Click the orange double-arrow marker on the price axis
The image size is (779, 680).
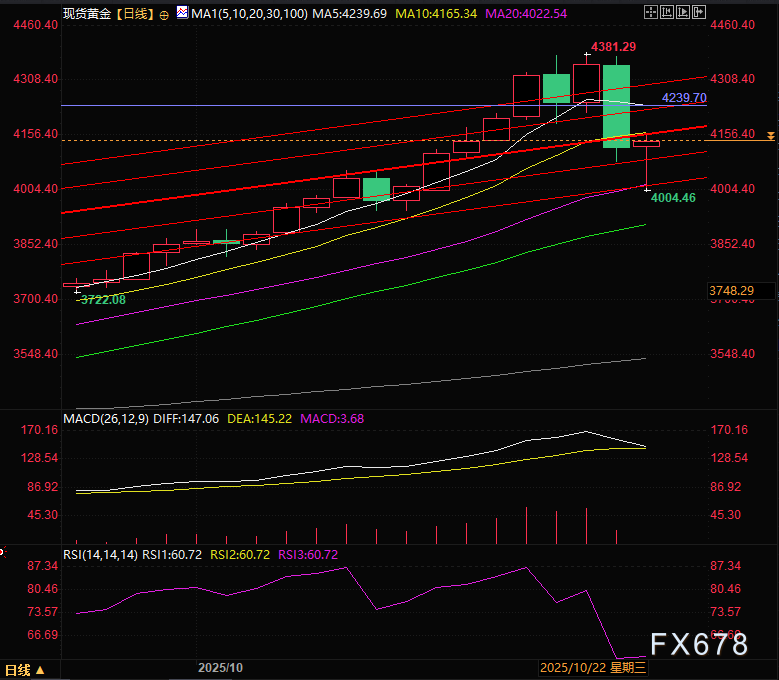point(770,135)
